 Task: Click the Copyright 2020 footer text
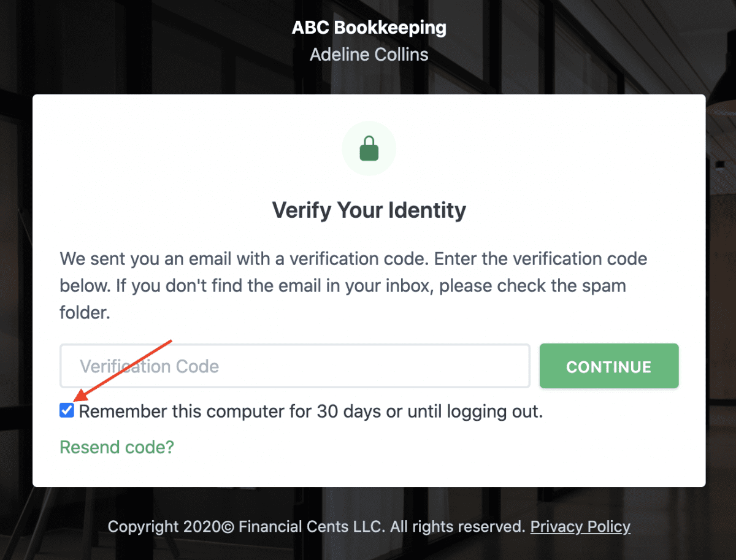[x=172, y=526]
